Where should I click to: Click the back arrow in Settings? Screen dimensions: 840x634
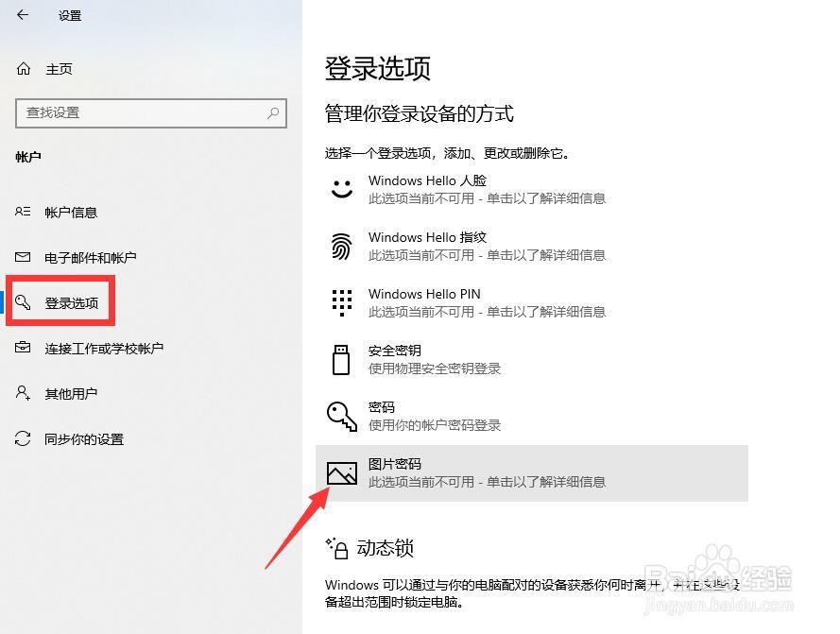(23, 15)
